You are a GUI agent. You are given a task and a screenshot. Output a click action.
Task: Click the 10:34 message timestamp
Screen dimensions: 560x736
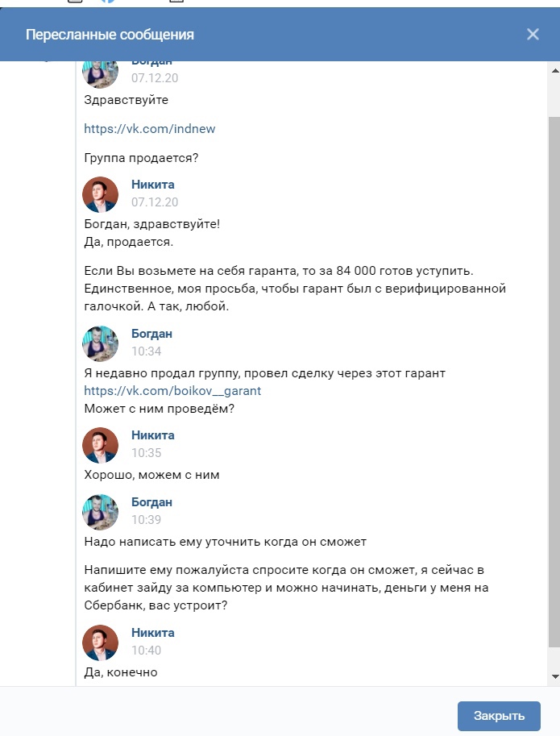(147, 351)
